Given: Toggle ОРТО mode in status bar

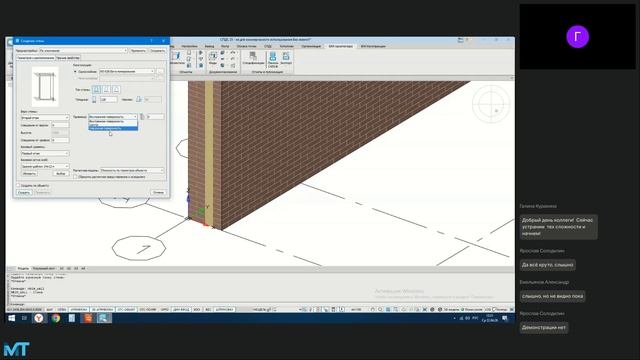Looking at the screenshot, I should coord(164,310).
